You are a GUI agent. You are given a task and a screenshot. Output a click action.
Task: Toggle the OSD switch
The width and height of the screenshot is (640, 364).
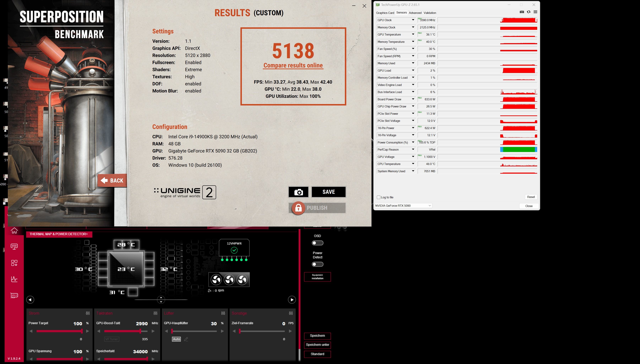(x=318, y=243)
